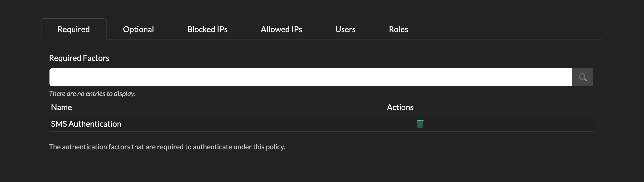Viewport: 644px width, 182px height.
Task: Click the Required Factors heading label
Action: pyautogui.click(x=79, y=58)
